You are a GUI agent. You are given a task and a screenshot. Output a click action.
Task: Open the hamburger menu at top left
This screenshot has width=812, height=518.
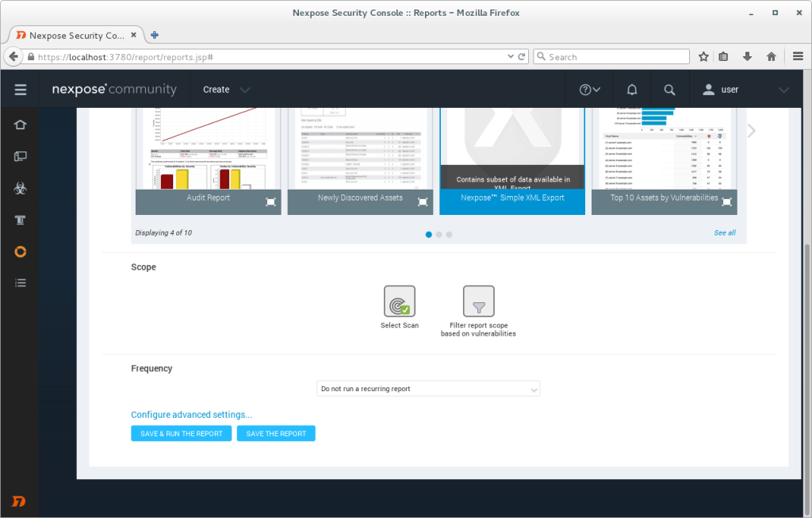click(x=20, y=89)
